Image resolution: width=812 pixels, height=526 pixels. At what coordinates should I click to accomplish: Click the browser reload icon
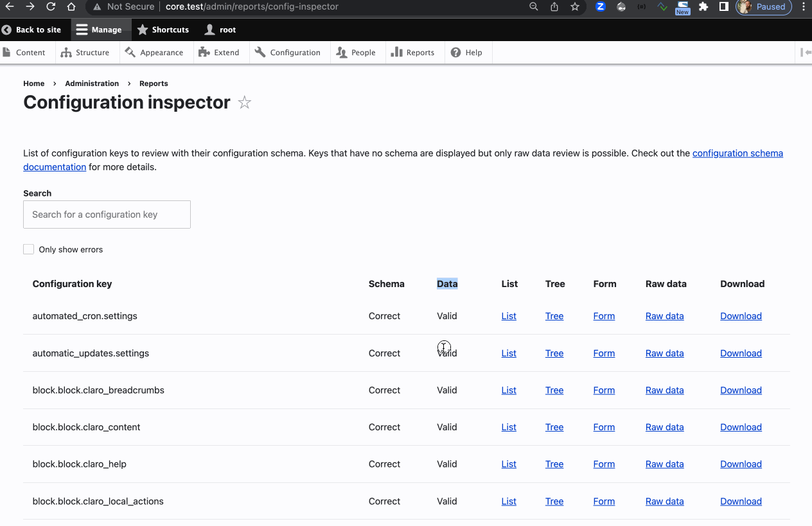pyautogui.click(x=51, y=6)
